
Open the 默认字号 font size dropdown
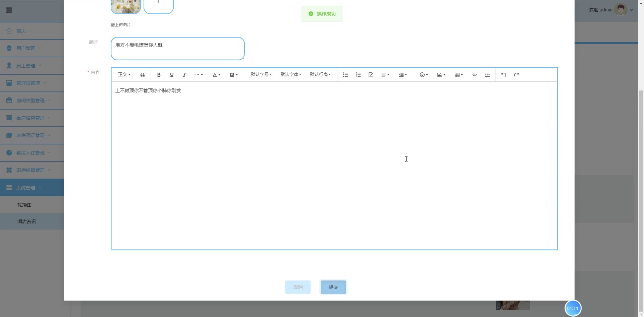point(261,75)
